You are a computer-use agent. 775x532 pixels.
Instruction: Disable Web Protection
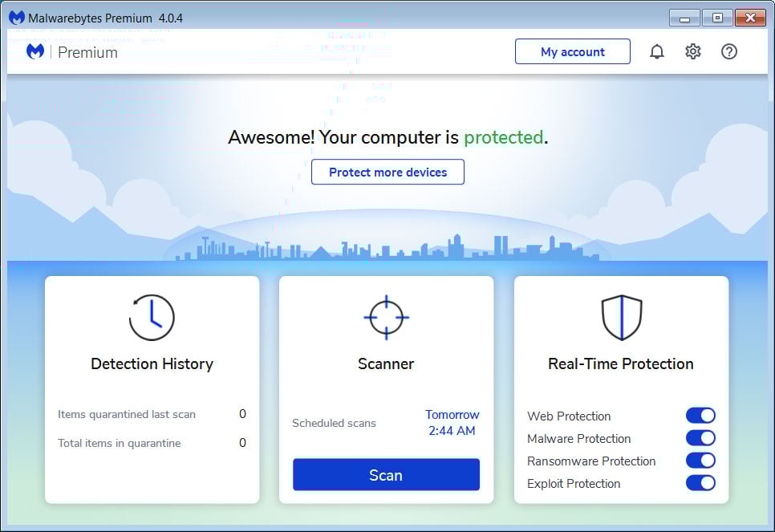click(700, 415)
